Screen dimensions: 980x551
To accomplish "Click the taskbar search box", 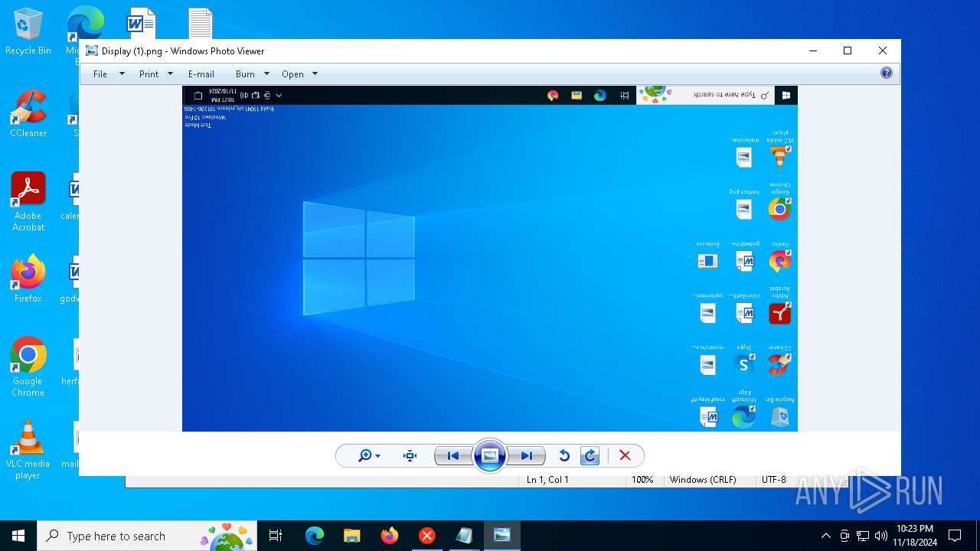I will click(x=148, y=536).
